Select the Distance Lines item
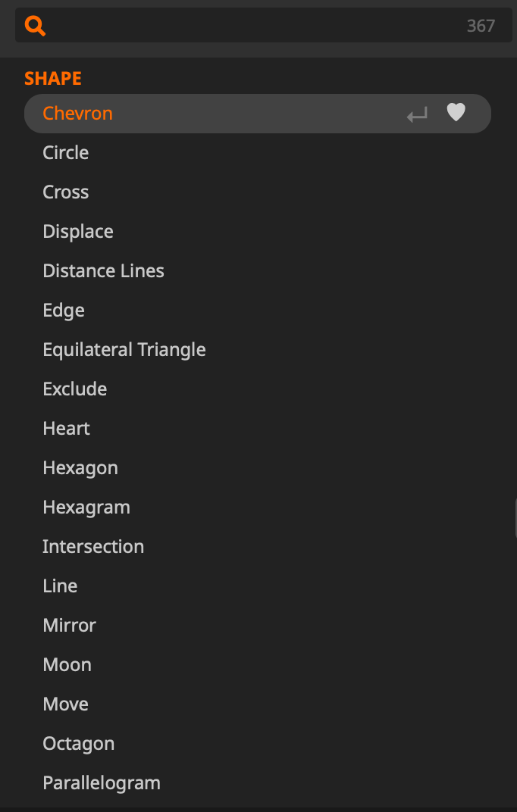 (103, 271)
